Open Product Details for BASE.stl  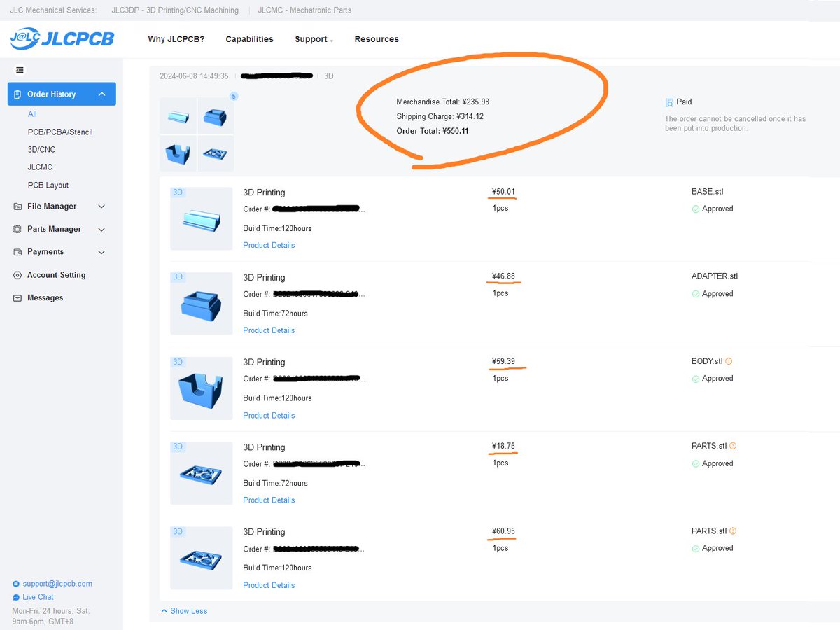(269, 245)
